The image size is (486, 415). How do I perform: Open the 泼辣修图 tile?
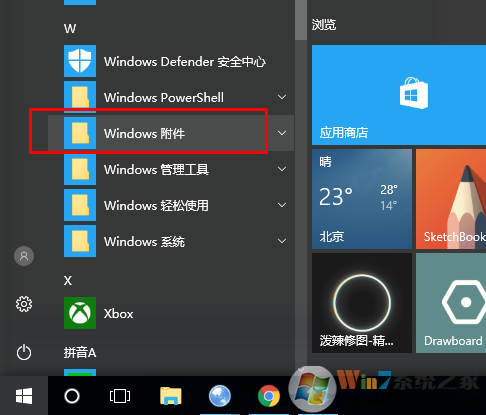tap(362, 303)
